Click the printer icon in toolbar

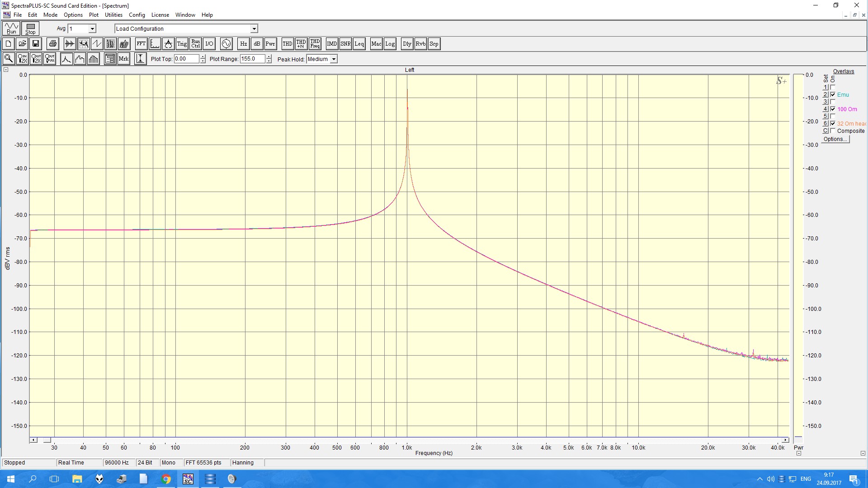(x=53, y=44)
